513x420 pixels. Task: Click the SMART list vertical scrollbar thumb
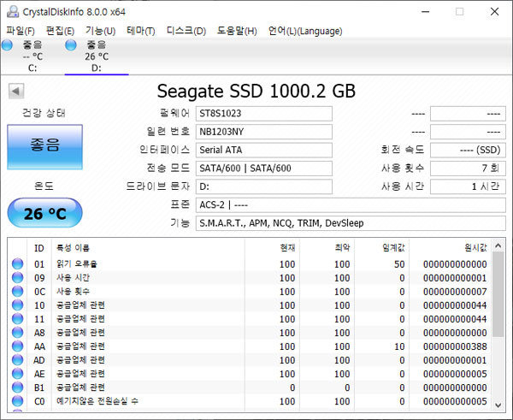498,294
